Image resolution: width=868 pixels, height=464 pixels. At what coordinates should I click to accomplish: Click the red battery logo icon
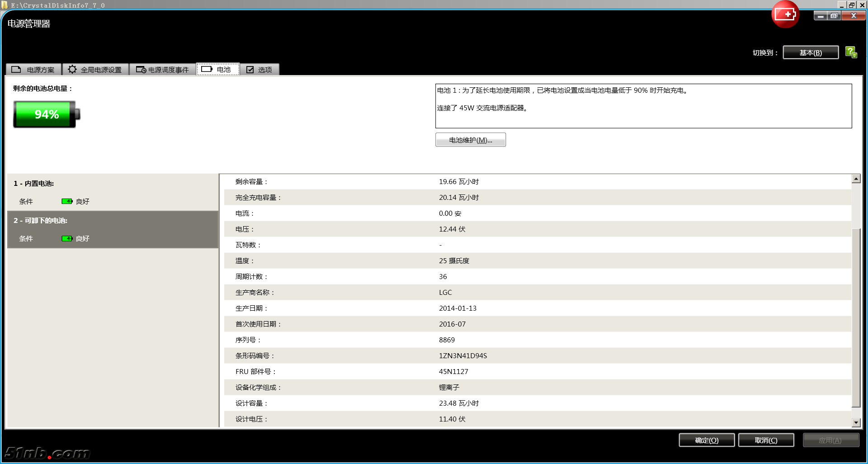point(785,14)
